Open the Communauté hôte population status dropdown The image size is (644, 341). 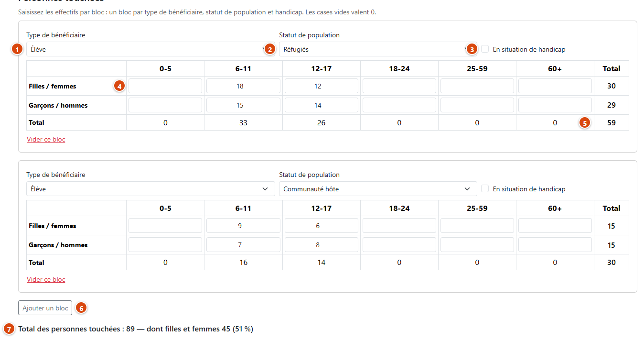click(x=378, y=189)
